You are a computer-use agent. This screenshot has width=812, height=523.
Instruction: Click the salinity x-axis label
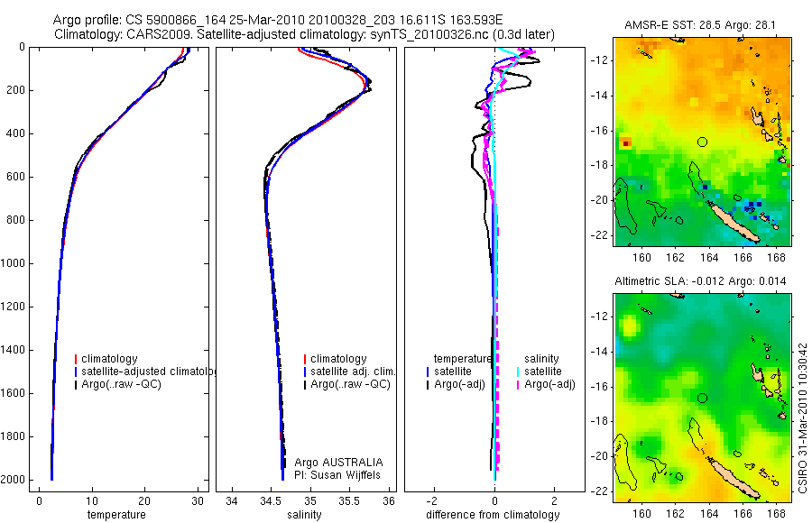tap(305, 515)
